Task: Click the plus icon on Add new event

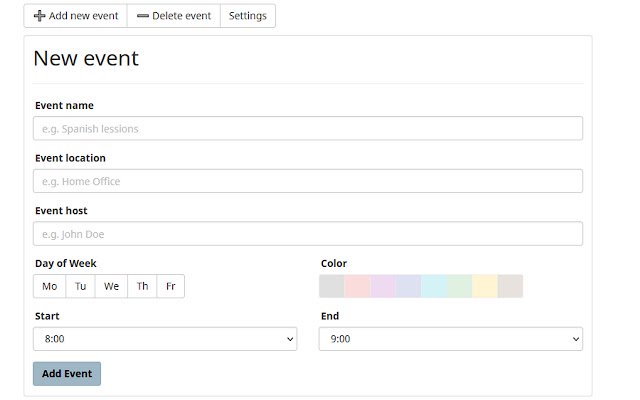Action: tap(39, 16)
